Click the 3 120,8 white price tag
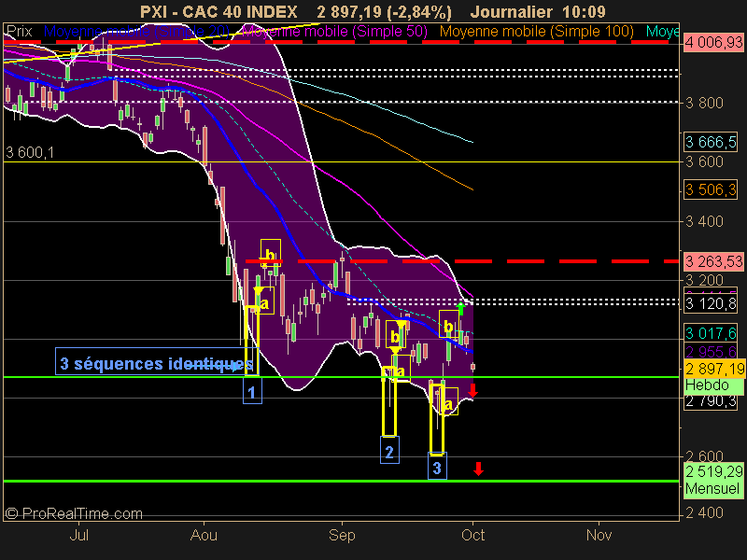The height and width of the screenshot is (560, 747). 711,303
